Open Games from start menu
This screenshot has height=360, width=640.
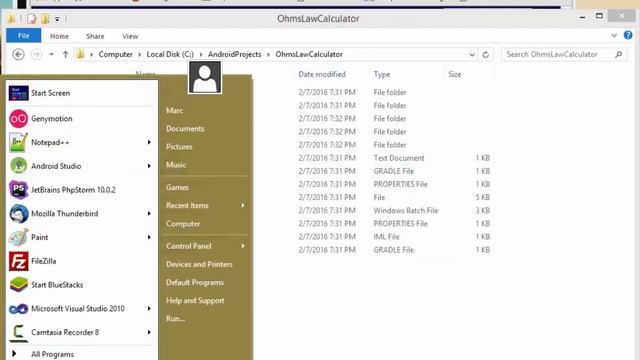177,187
